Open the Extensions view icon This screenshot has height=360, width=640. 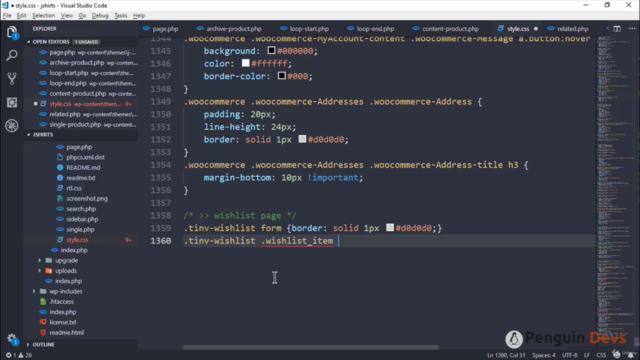pos(12,102)
